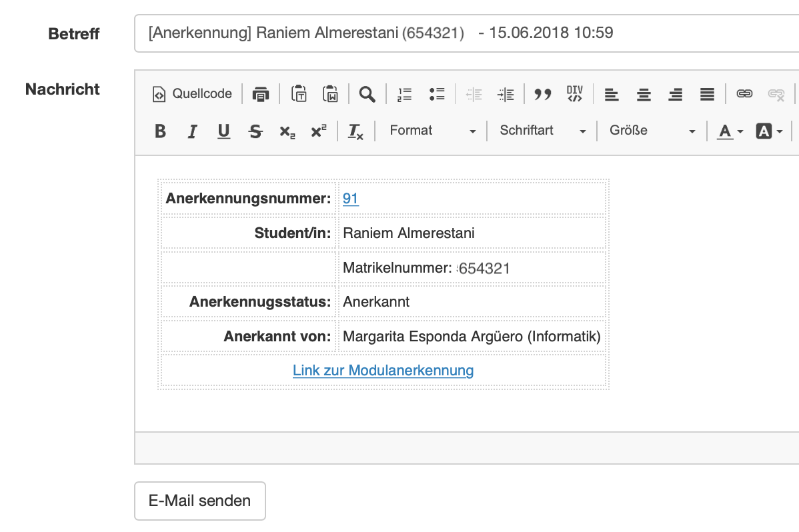Toggle underline formatting
The width and height of the screenshot is (799, 532).
click(x=223, y=131)
